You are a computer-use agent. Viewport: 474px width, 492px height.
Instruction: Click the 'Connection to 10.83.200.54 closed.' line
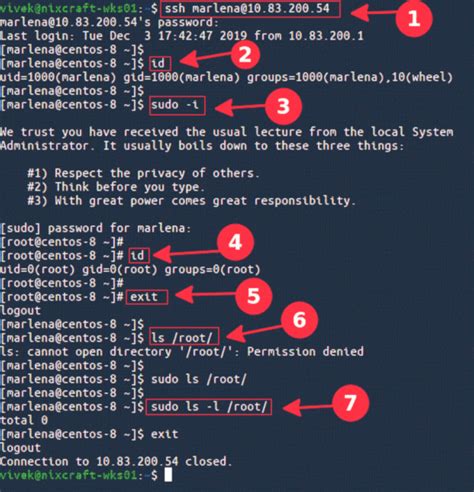pyautogui.click(x=116, y=461)
